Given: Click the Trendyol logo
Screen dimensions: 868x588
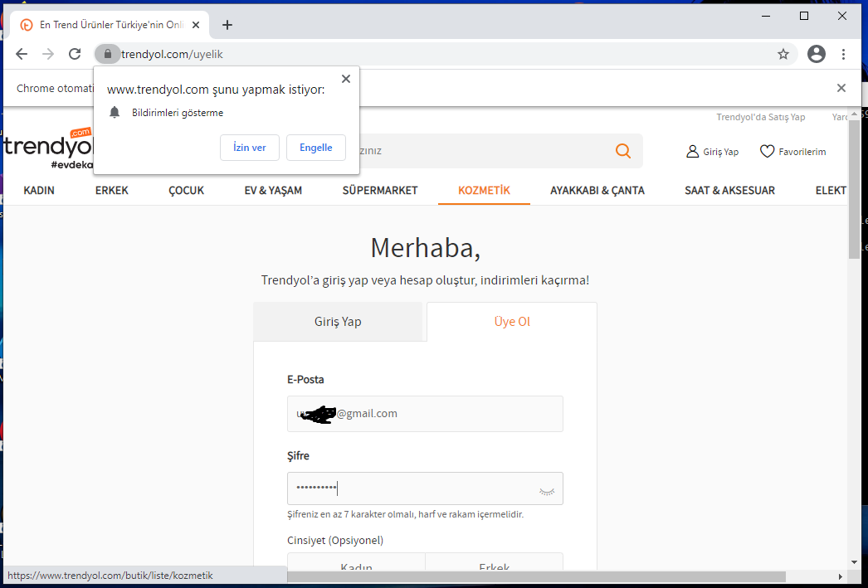Looking at the screenshot, I should (47, 148).
